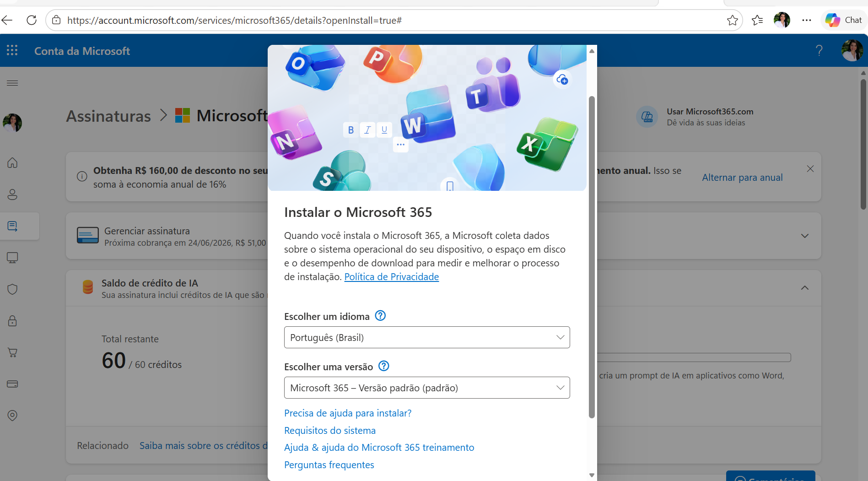Click the Conta da Microsoft header title

(82, 51)
